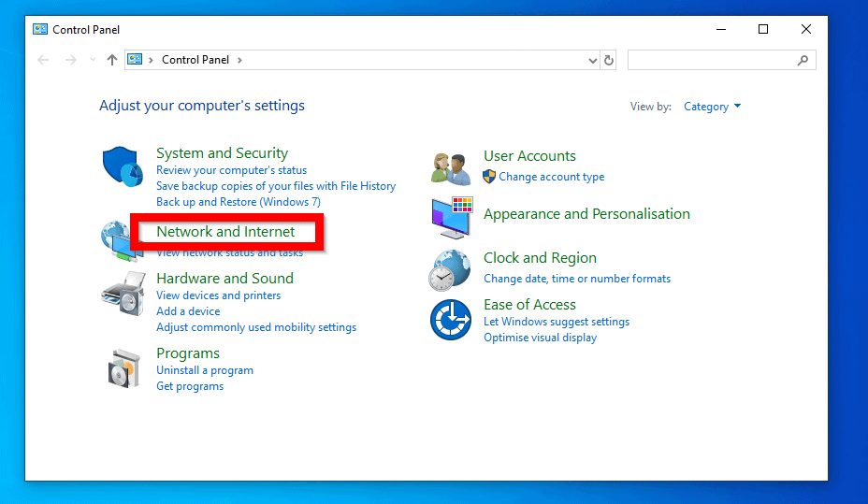The width and height of the screenshot is (868, 504).
Task: Open Ease of Access category
Action: 529,304
